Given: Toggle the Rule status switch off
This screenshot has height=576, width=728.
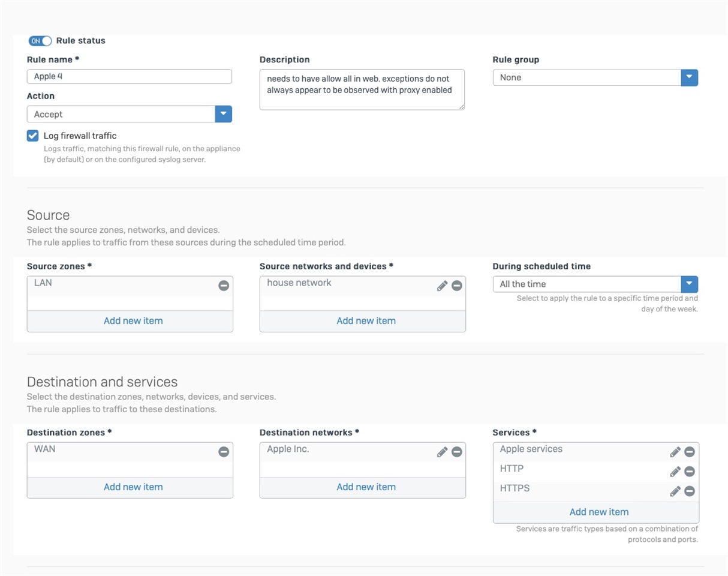Looking at the screenshot, I should [40, 41].
